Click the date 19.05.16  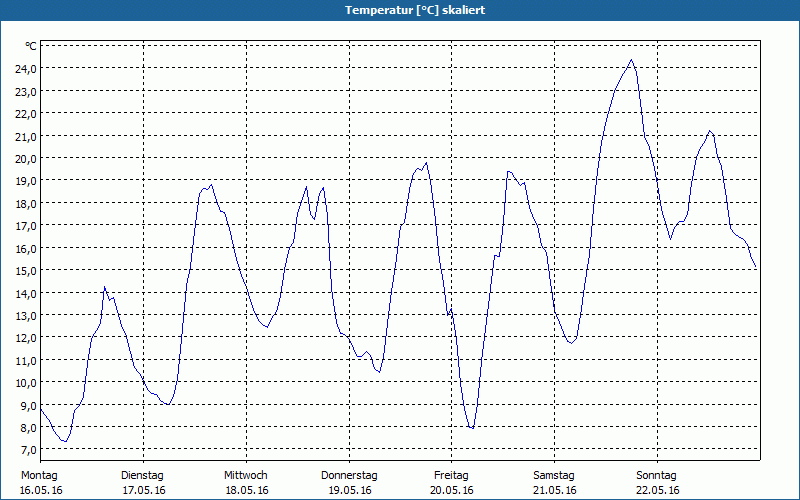pyautogui.click(x=350, y=490)
